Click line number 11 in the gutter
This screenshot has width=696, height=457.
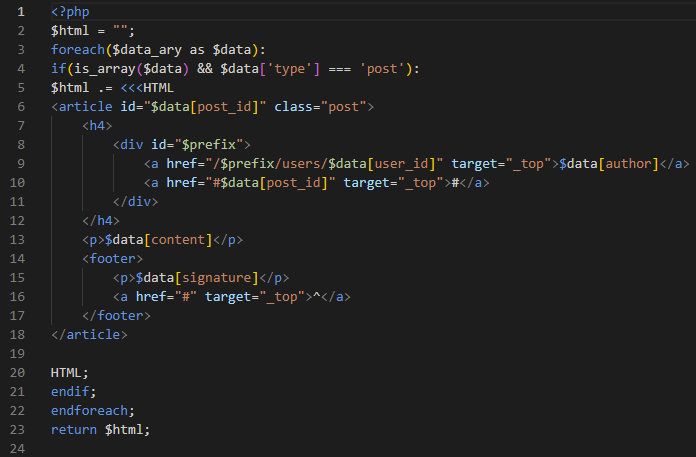click(x=17, y=202)
